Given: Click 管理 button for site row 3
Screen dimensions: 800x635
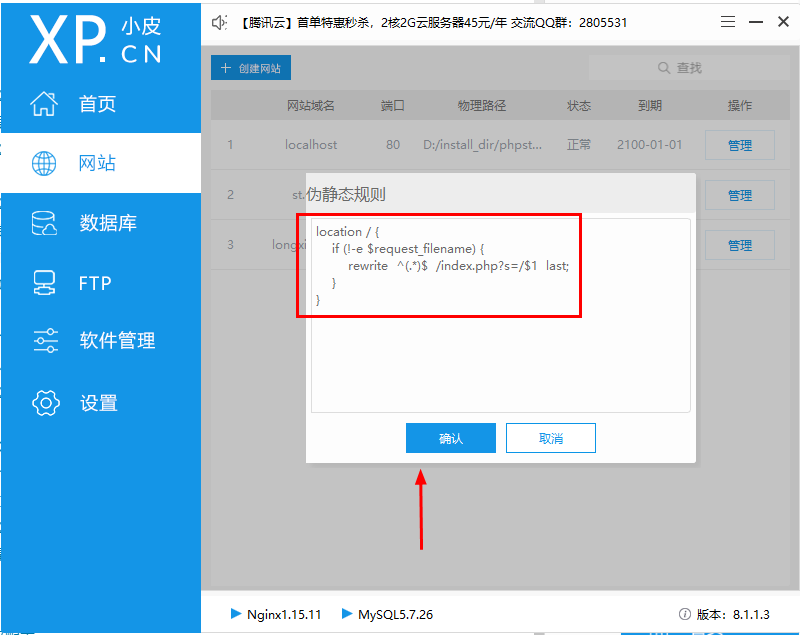Looking at the screenshot, I should tap(740, 245).
